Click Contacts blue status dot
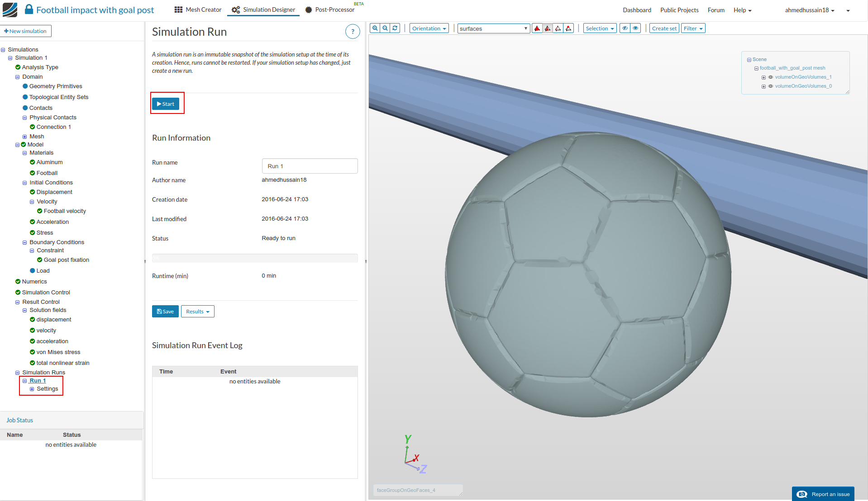 pyautogui.click(x=25, y=108)
